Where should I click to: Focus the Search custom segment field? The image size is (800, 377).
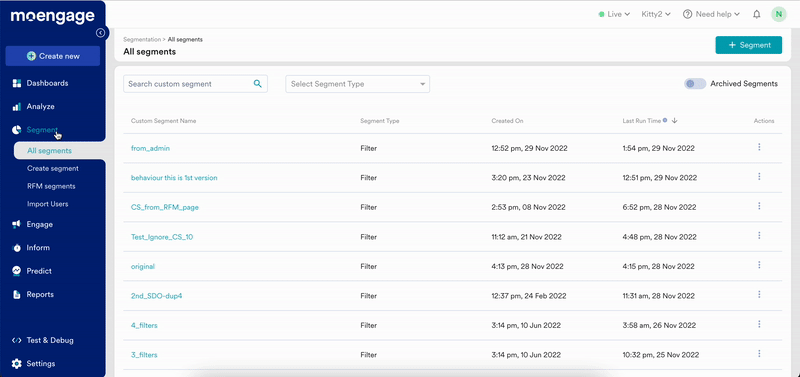tap(195, 84)
